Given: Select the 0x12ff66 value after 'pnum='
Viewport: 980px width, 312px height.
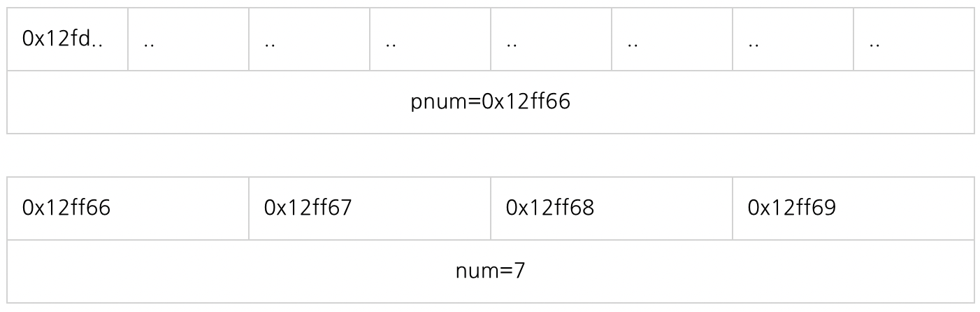Looking at the screenshot, I should coord(526,102).
